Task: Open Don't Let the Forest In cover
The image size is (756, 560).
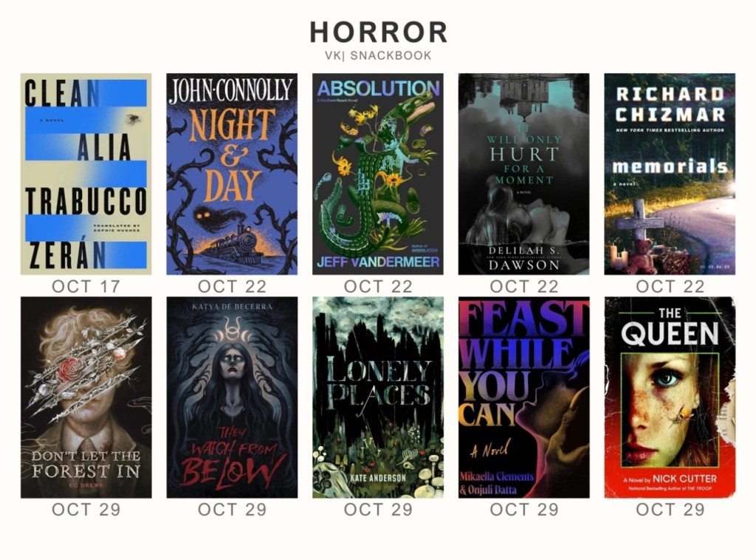Action: [86, 397]
